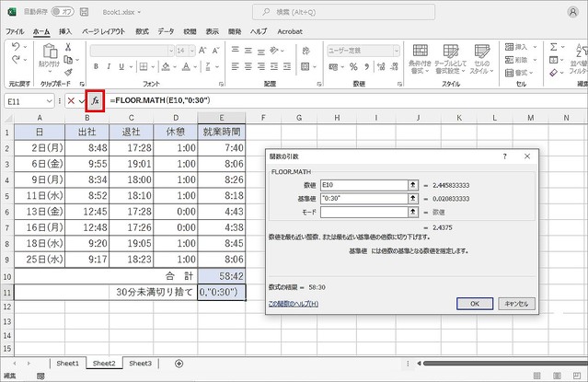The height and width of the screenshot is (382, 588).
Task: Click the dialog's question mark help icon
Action: click(504, 156)
